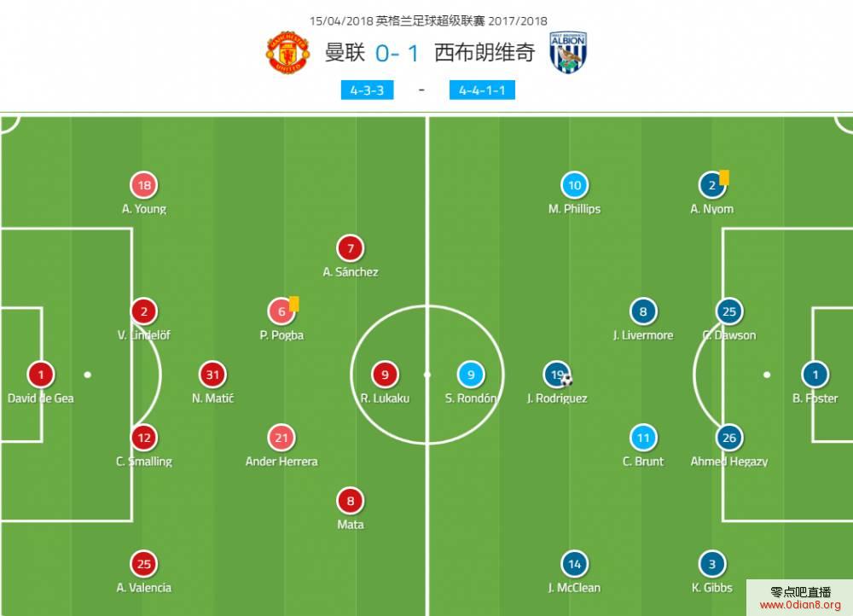Select P. Pogba's number 6 marker
Screen dimensions: 853x616
point(281,311)
